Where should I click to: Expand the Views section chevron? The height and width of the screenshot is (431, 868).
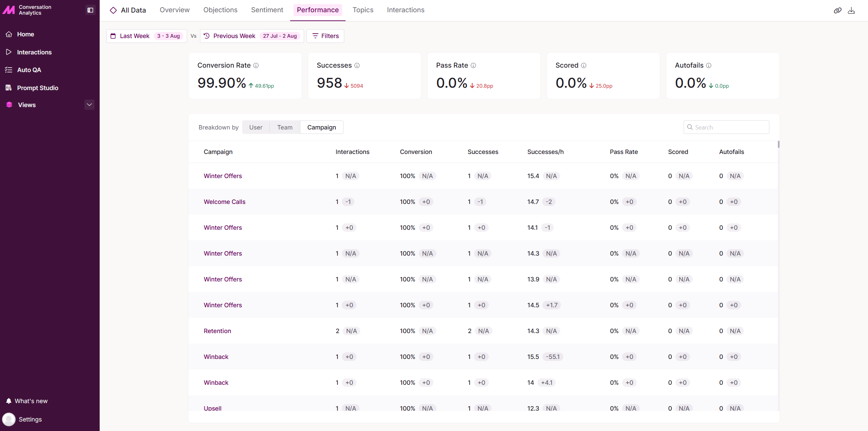click(89, 105)
